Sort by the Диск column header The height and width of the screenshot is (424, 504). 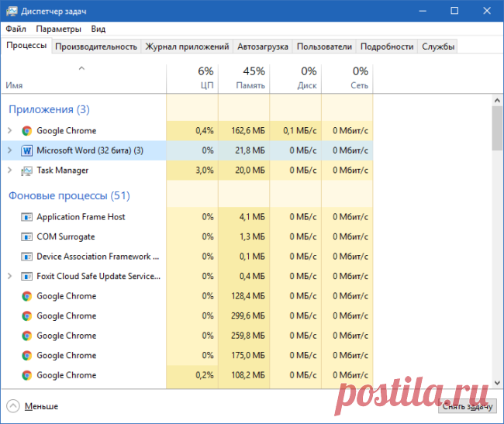295,78
